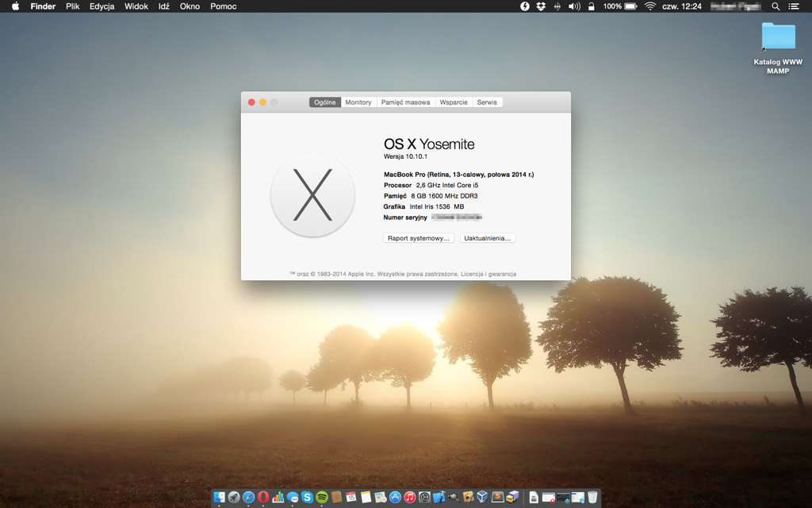Open the Edycja menu
This screenshot has width=812, height=508.
point(101,6)
